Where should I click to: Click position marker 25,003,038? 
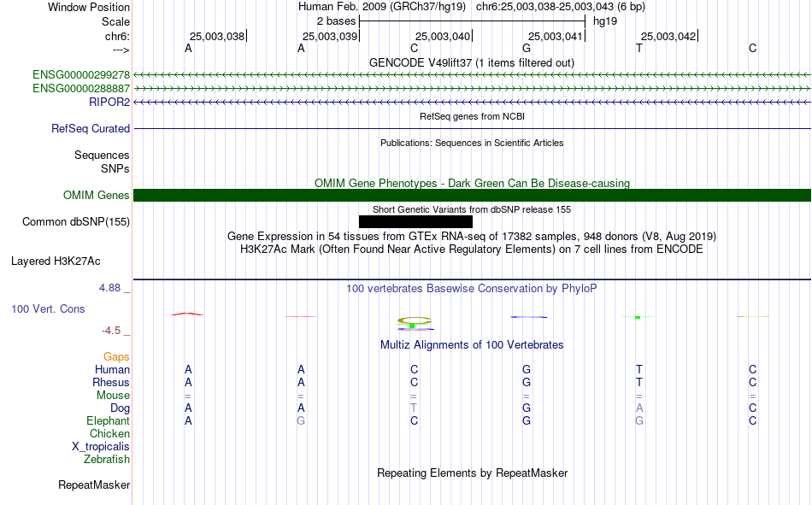(217, 36)
